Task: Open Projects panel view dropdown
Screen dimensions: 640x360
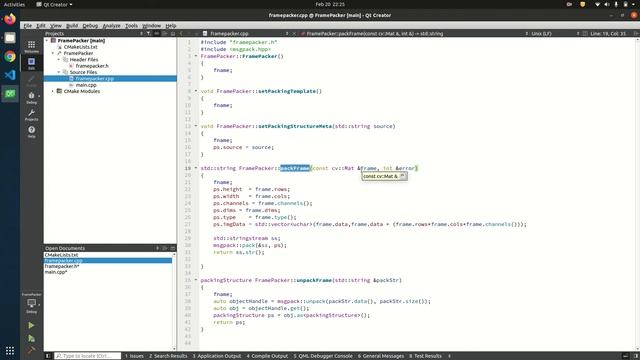Action: tap(141, 33)
